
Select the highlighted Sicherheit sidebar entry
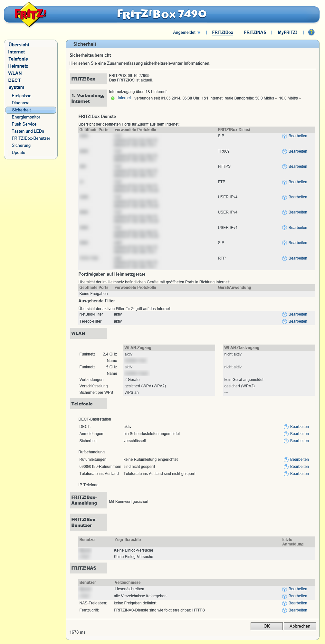pos(31,110)
